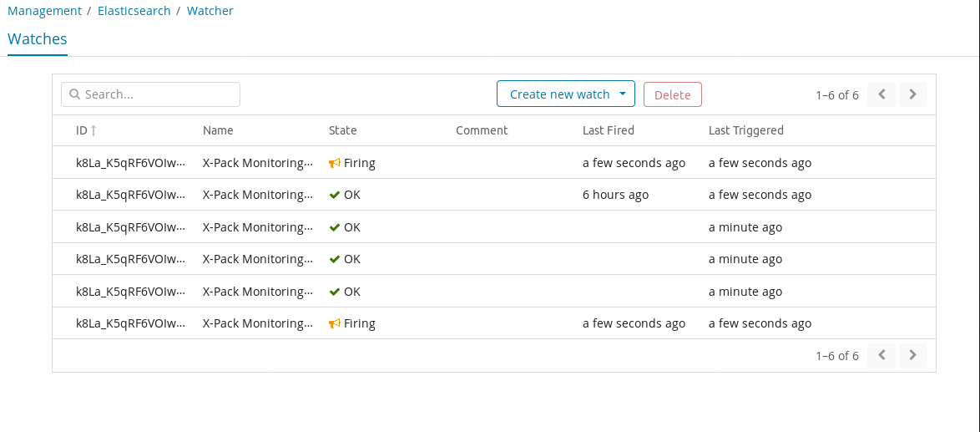Click the top next page chevron

pos(913,94)
